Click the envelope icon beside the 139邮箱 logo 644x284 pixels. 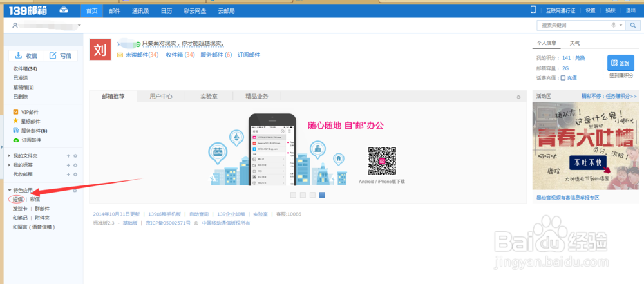[64, 10]
